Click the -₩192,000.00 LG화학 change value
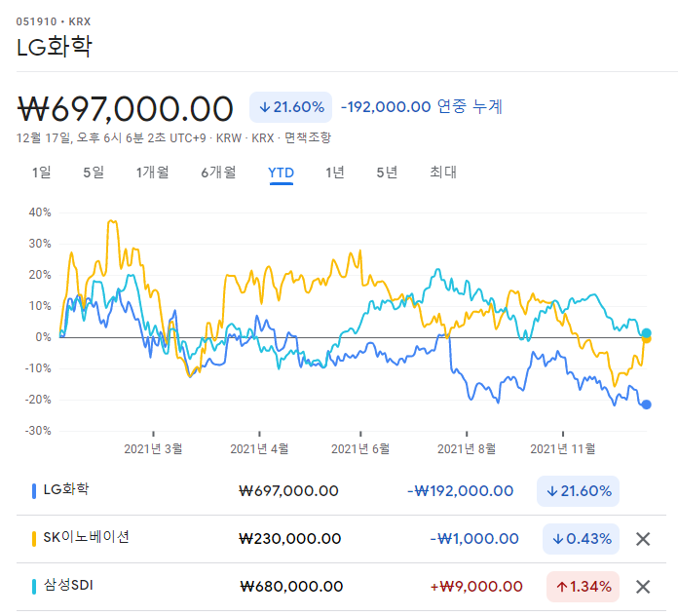The image size is (678, 616). (461, 491)
